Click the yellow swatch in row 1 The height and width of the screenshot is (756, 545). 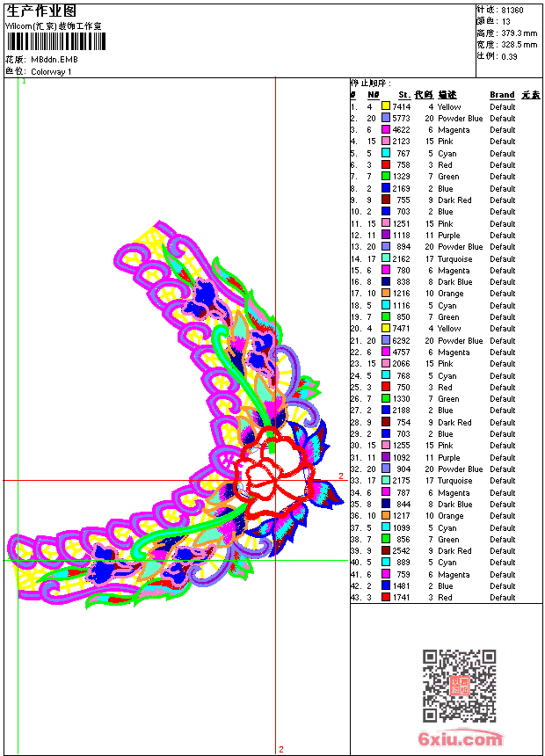386,106
